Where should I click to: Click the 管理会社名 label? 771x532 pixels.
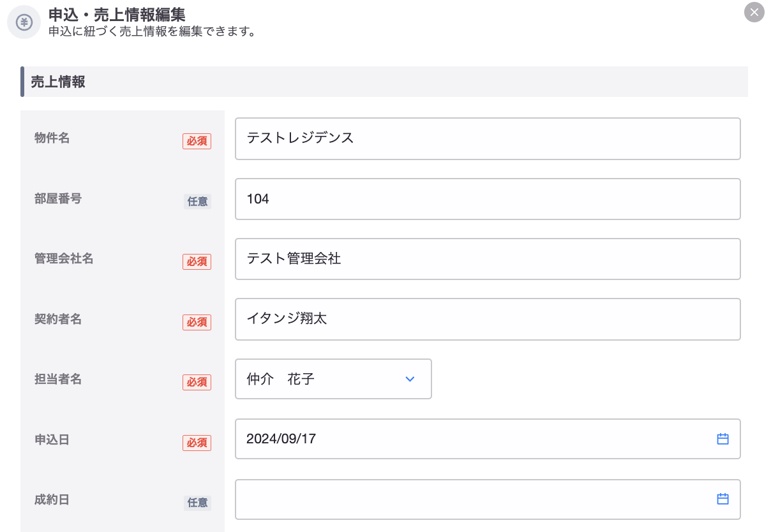click(64, 258)
